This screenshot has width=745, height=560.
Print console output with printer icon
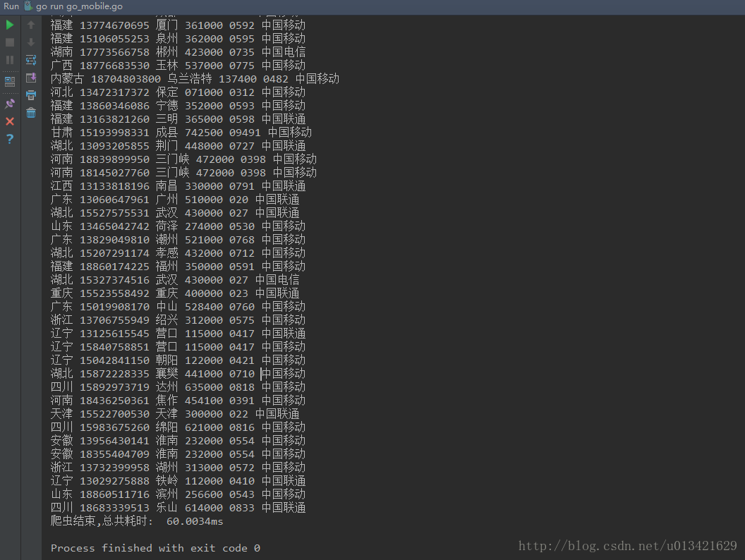pyautogui.click(x=31, y=95)
